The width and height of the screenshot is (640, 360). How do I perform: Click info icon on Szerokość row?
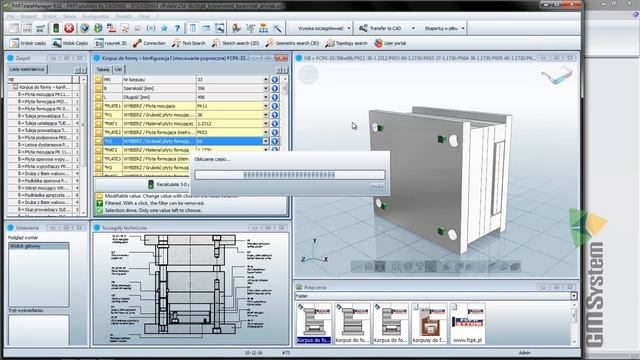point(275,88)
